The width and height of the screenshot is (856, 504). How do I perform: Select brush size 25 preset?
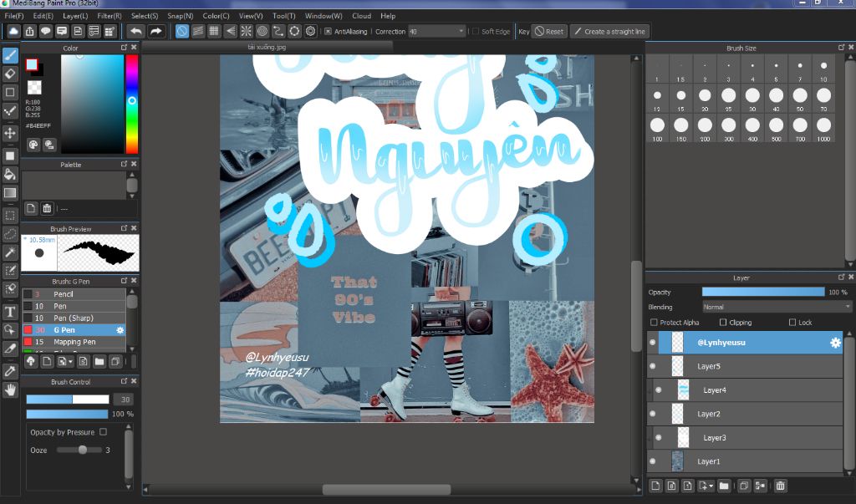coord(728,99)
